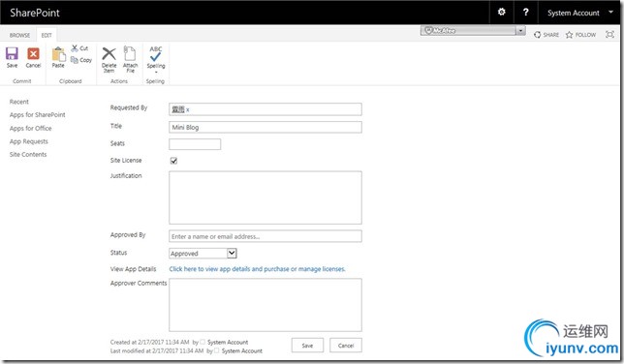Click System Account next to Last modified

point(242,350)
